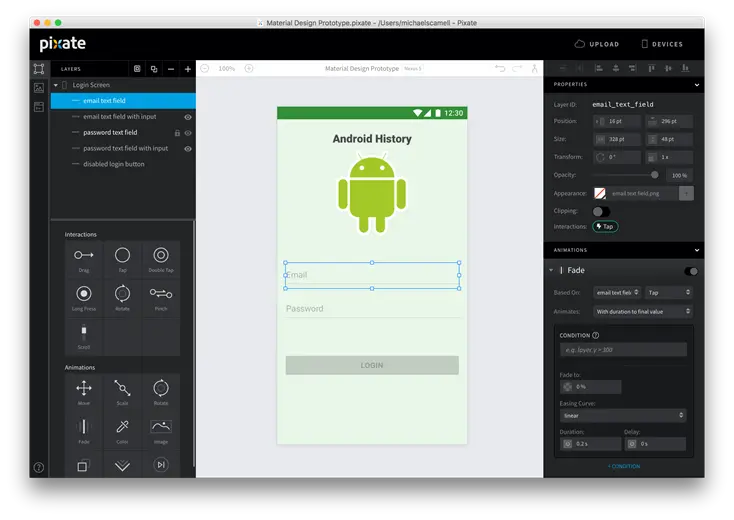The width and height of the screenshot is (734, 520).
Task: Collapse the Fade animation section
Action: click(551, 270)
